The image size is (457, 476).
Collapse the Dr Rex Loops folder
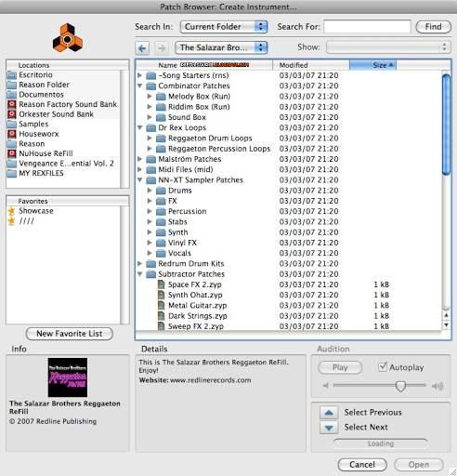140,127
